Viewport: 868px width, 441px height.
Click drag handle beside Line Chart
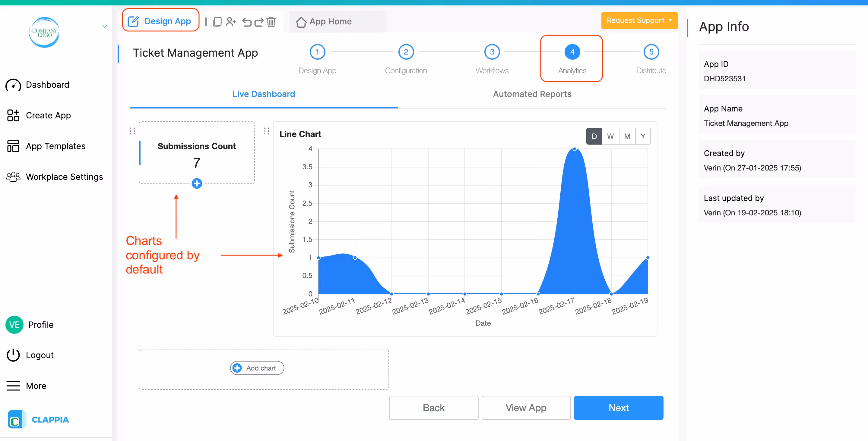(267, 131)
